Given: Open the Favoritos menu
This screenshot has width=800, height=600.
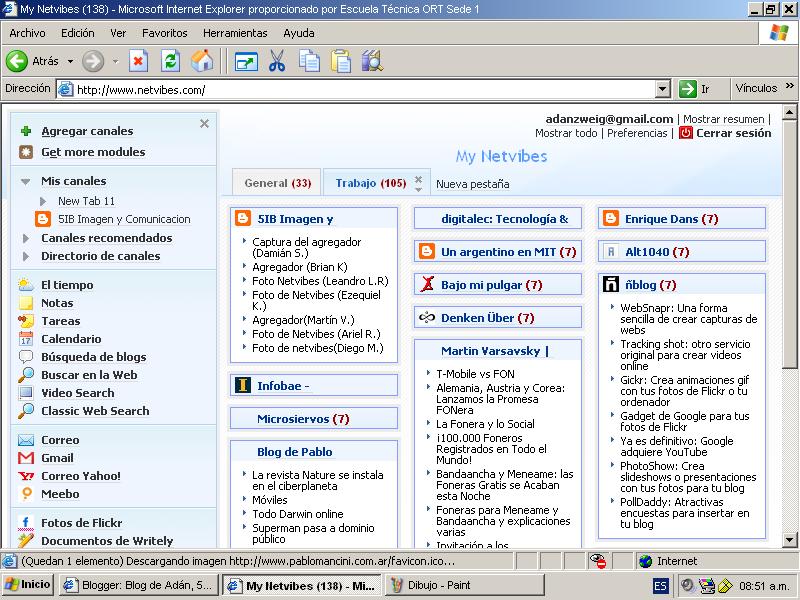Looking at the screenshot, I should pos(164,33).
